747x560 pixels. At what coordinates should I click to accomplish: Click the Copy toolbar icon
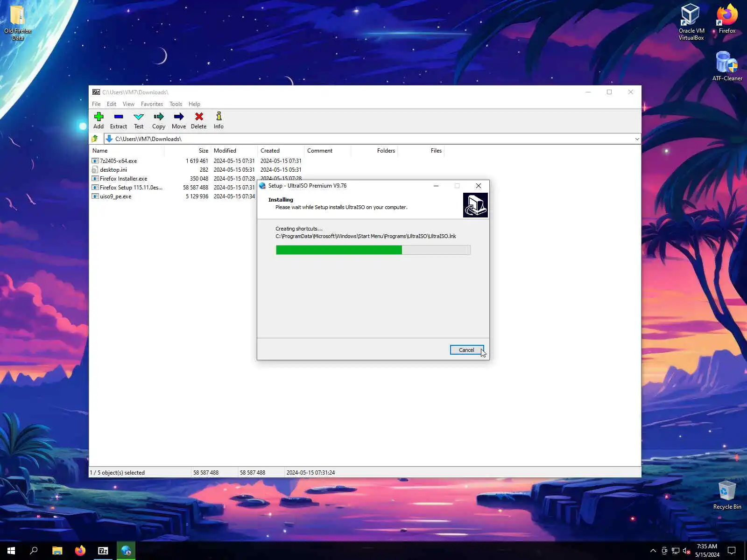pos(159,120)
